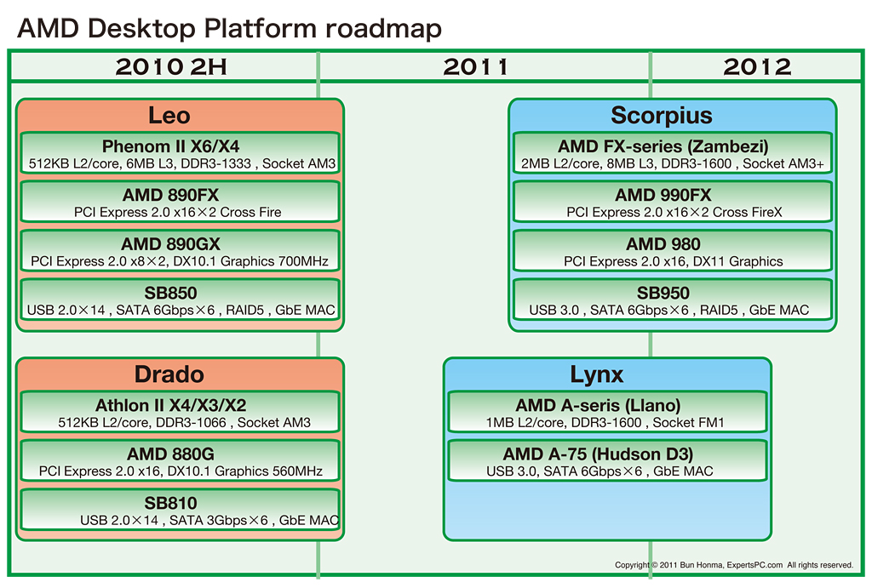The height and width of the screenshot is (588, 872).
Task: Click "512KB L2/core, DDR3-1066 , Socket AM3" line
Action: tap(184, 422)
